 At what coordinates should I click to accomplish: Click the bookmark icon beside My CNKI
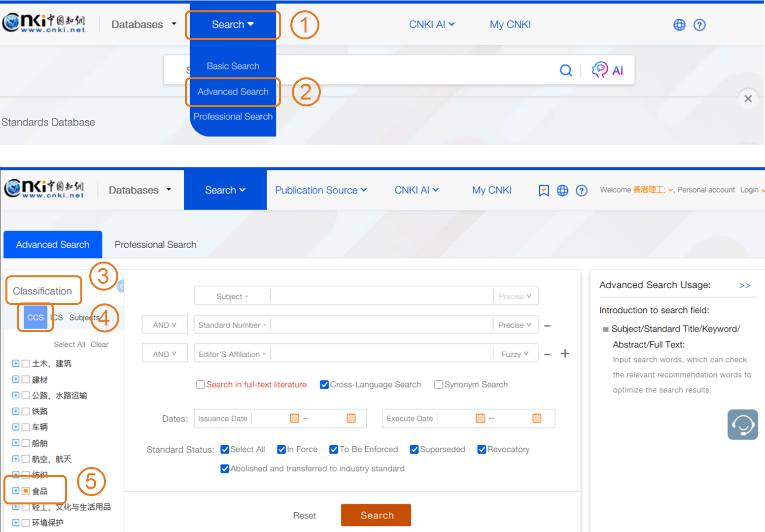click(544, 191)
